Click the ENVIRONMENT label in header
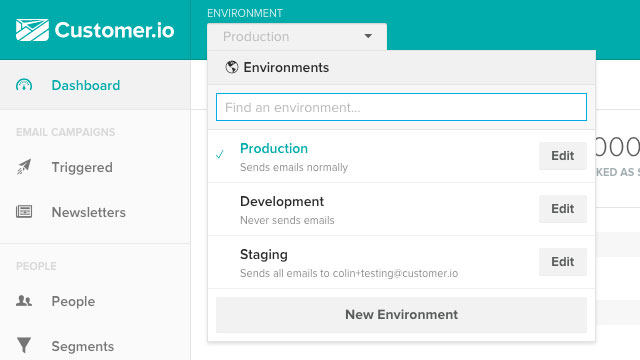This screenshot has width=640, height=360. tap(245, 13)
